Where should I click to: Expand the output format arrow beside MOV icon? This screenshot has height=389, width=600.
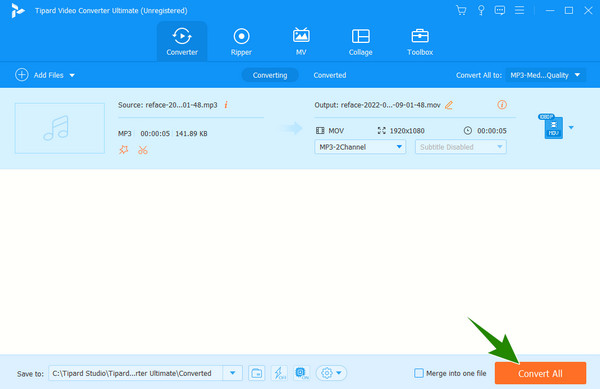(571, 127)
